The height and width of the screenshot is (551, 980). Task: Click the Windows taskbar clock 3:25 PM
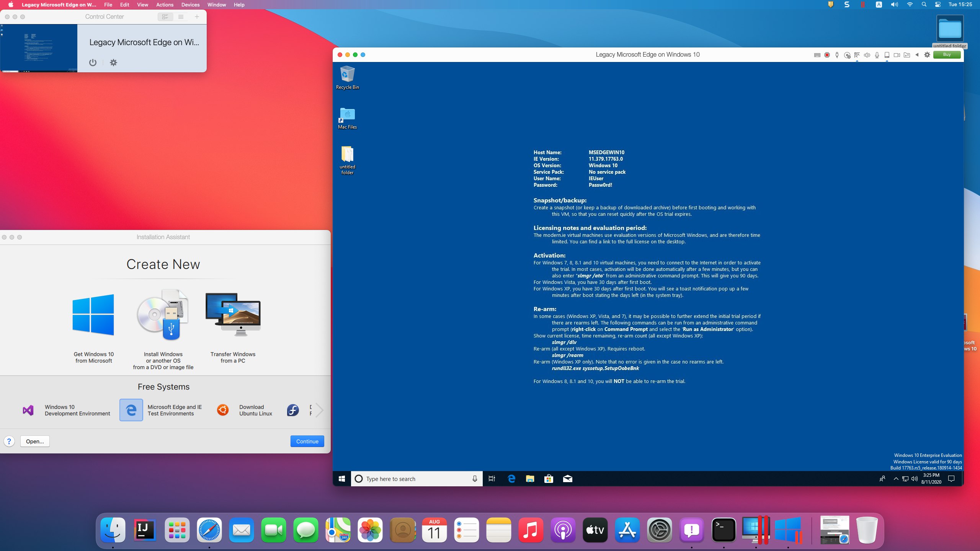click(x=931, y=479)
